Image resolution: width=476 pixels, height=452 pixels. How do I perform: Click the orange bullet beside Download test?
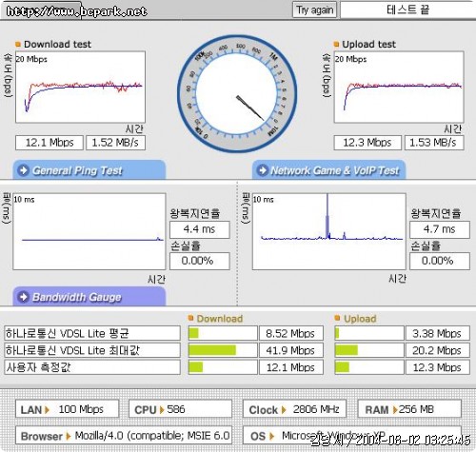point(18,44)
